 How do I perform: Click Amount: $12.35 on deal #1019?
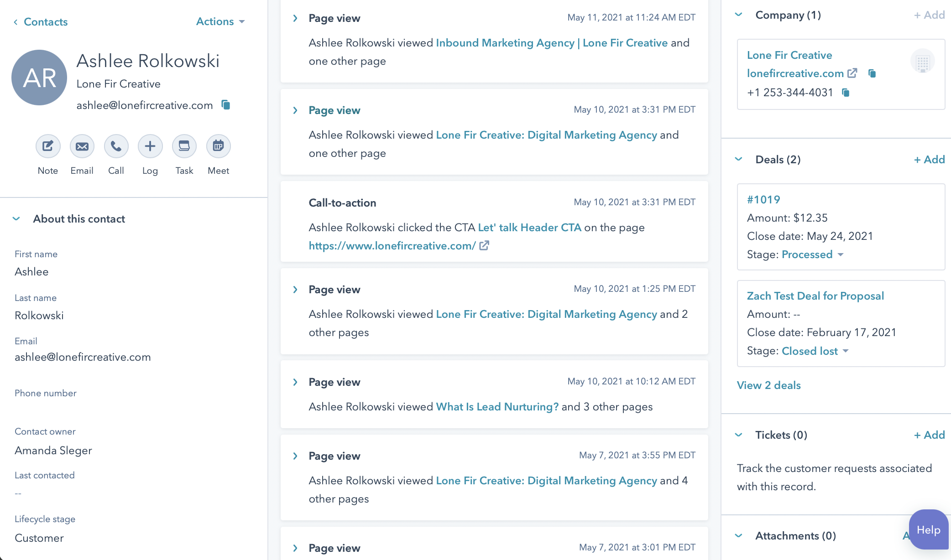(x=787, y=218)
